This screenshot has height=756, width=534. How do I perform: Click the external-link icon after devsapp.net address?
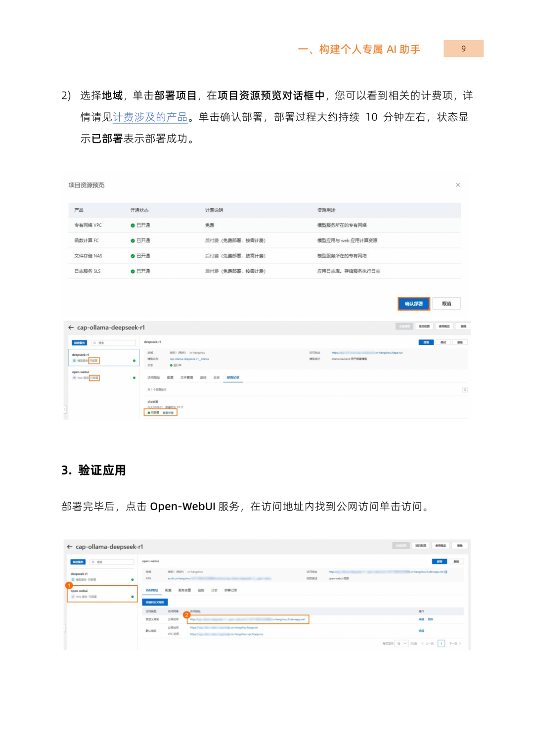(446, 572)
